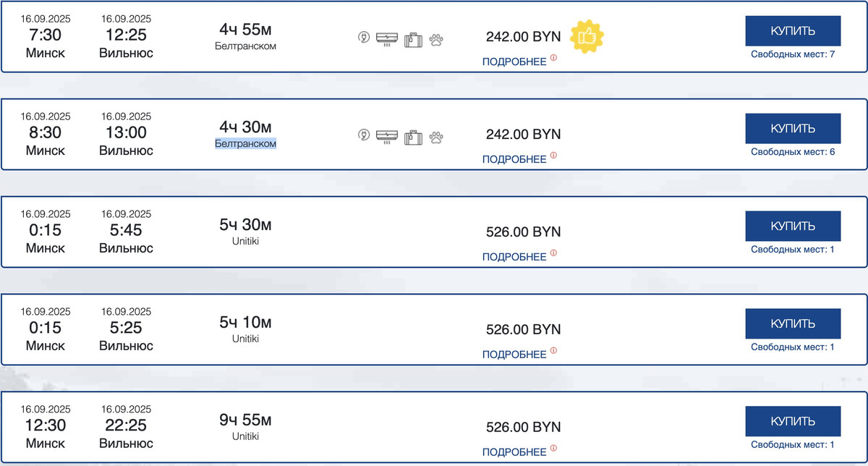Screen dimensions: 868x466
Task: View ПОДРОБНЕЕ for the trip arriving 5:25
Action: [514, 355]
